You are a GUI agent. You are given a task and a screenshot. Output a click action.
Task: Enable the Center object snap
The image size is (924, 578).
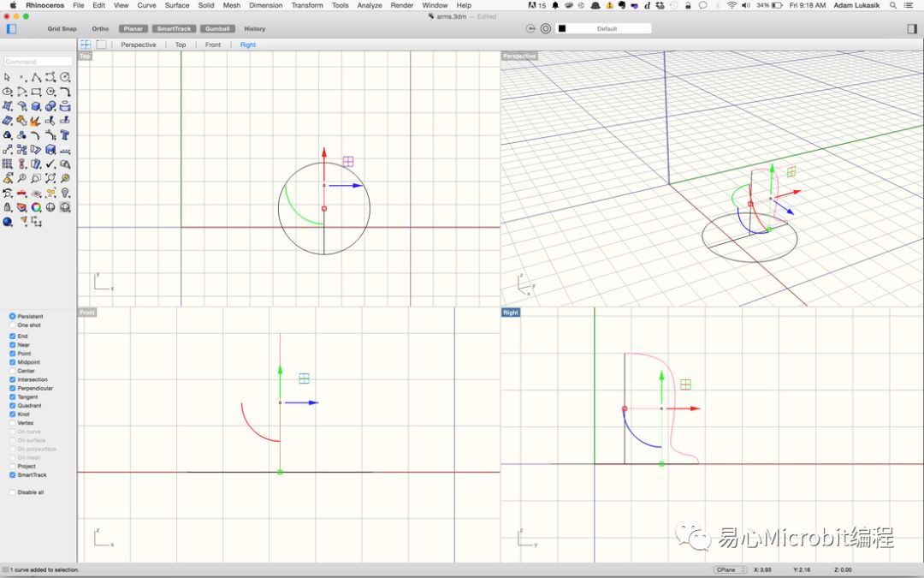click(13, 371)
